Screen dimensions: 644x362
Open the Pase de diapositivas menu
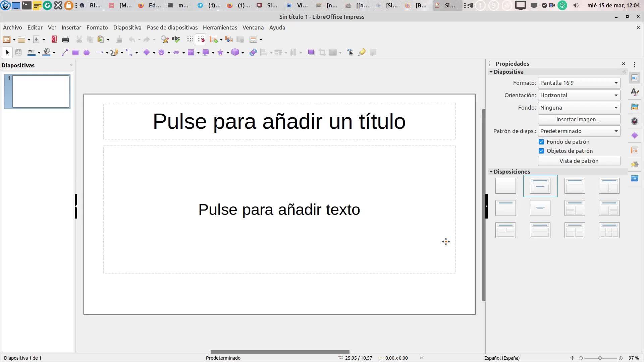tap(172, 27)
